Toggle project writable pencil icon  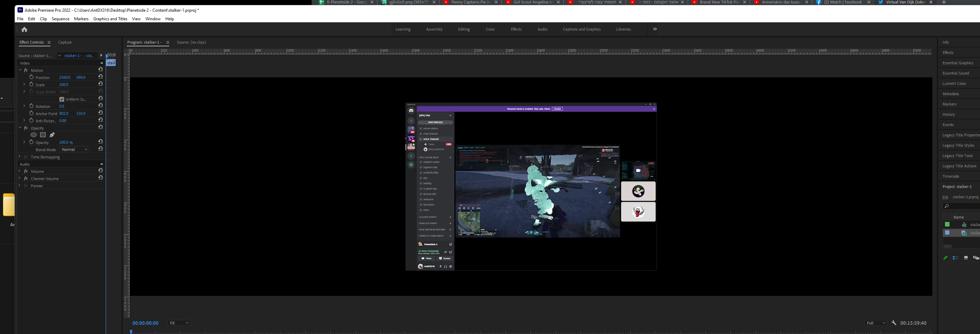point(945,258)
